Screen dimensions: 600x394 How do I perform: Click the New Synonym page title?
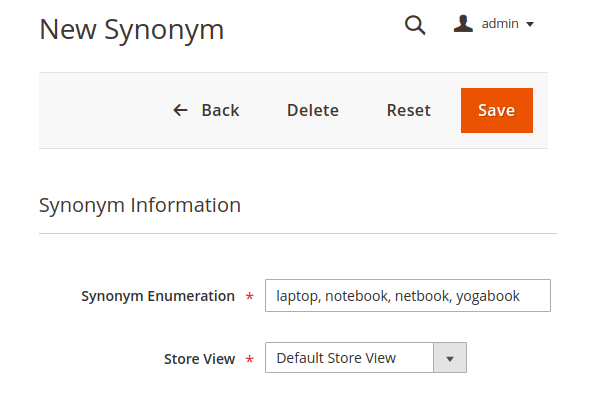click(x=132, y=30)
